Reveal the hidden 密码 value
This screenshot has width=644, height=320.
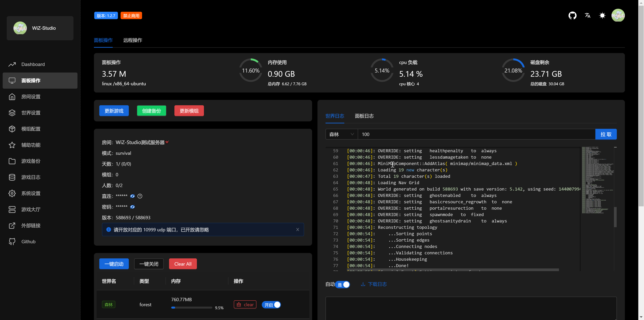tap(132, 207)
